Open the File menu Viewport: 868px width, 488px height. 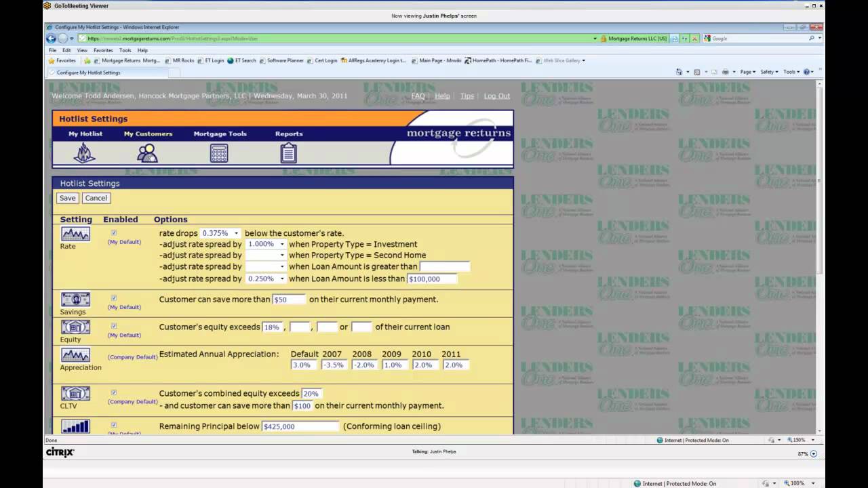52,50
